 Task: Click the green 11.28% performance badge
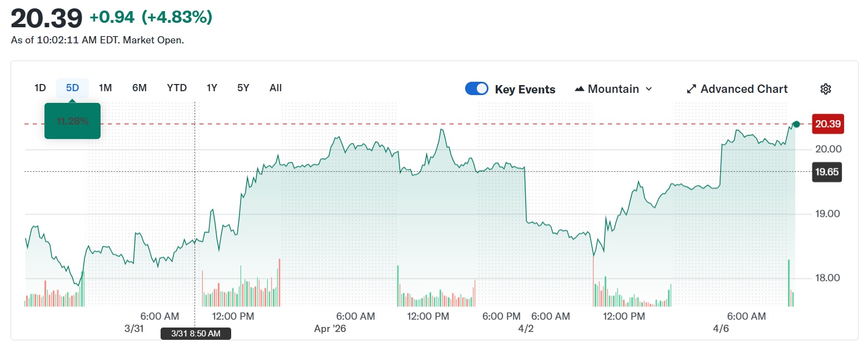72,121
